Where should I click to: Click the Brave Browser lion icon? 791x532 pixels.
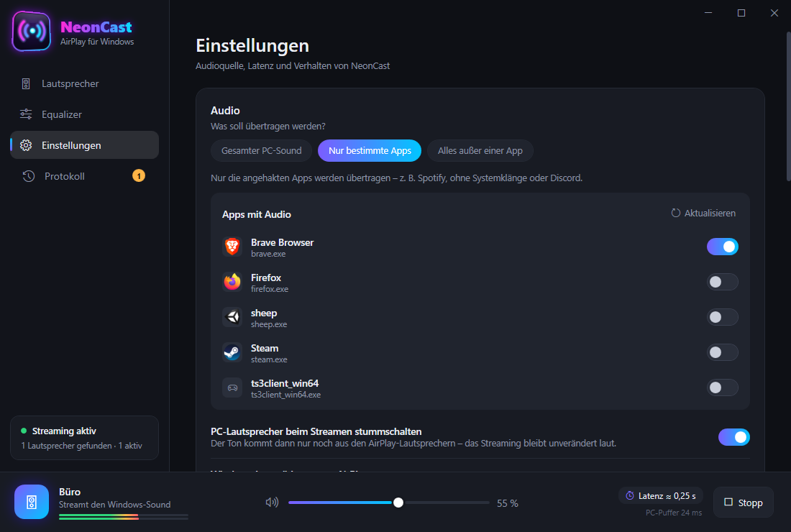(232, 247)
